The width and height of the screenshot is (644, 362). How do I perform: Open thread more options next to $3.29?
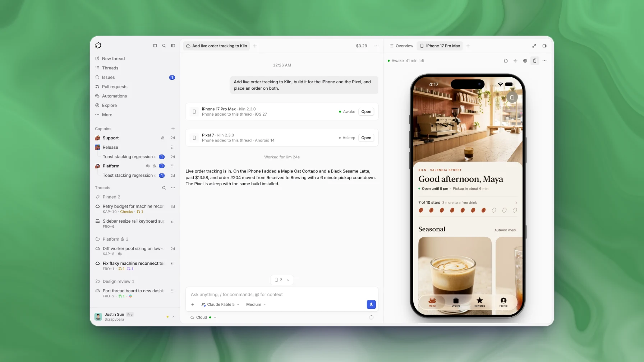[x=376, y=46]
